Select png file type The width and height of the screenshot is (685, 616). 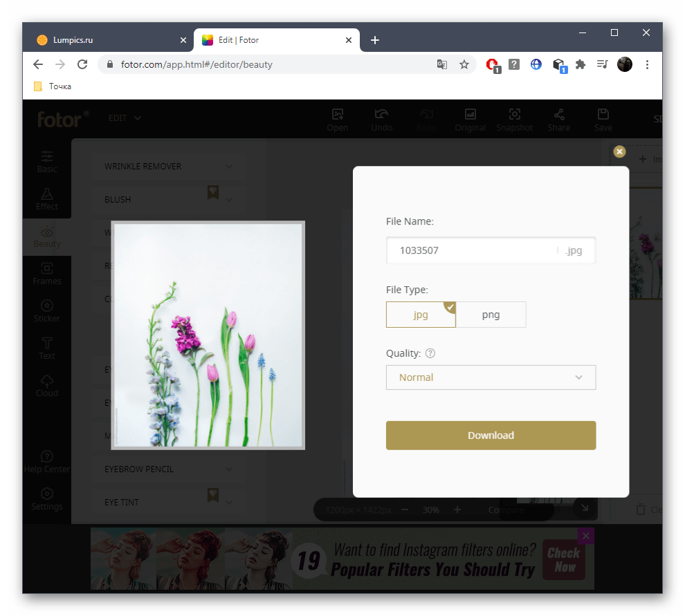click(x=491, y=315)
